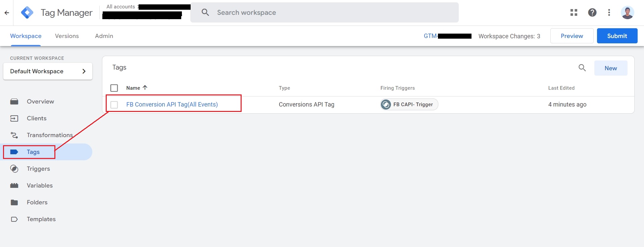Open Transformations in the sidebar
This screenshot has width=644, height=247.
click(x=50, y=135)
